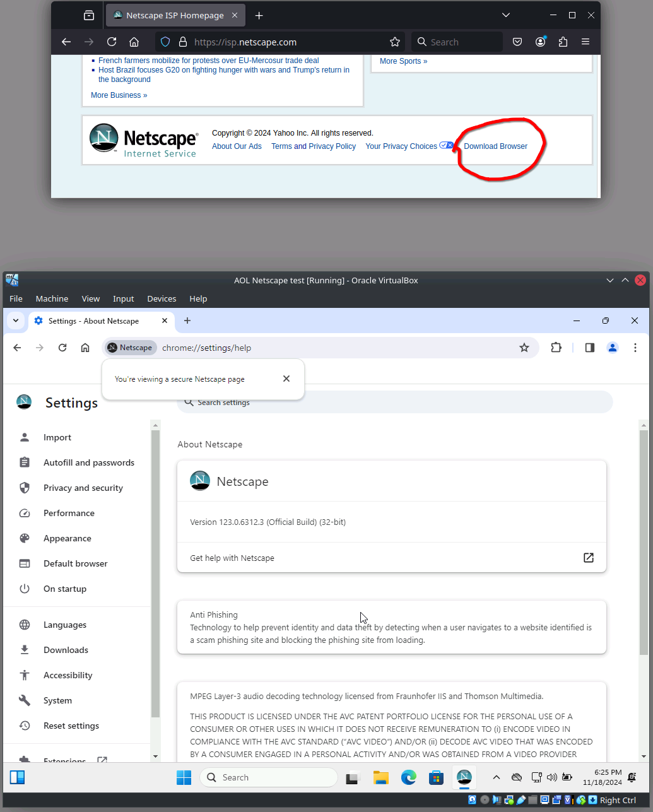Reload the Netscape ISP Homepage in Firefox
The image size is (653, 812).
pyautogui.click(x=112, y=42)
